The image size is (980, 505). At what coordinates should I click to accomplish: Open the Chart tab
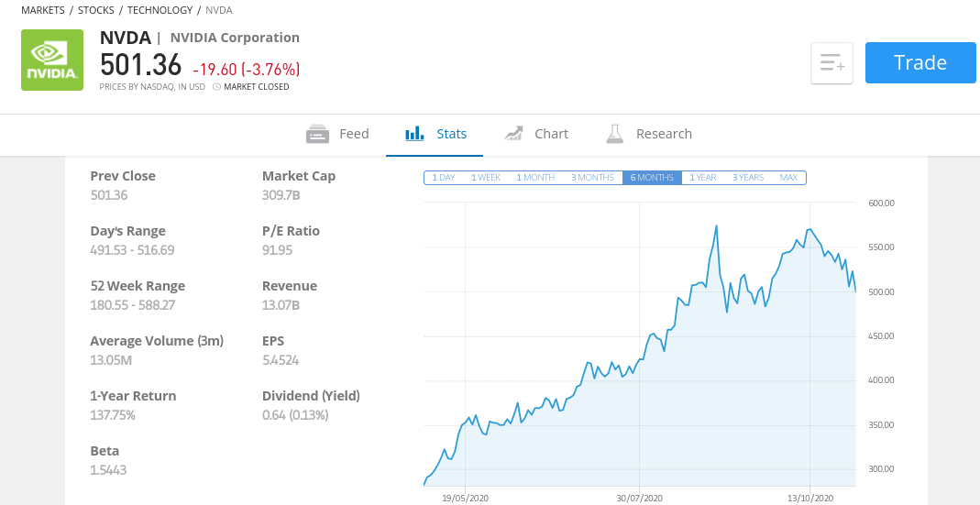click(x=535, y=134)
